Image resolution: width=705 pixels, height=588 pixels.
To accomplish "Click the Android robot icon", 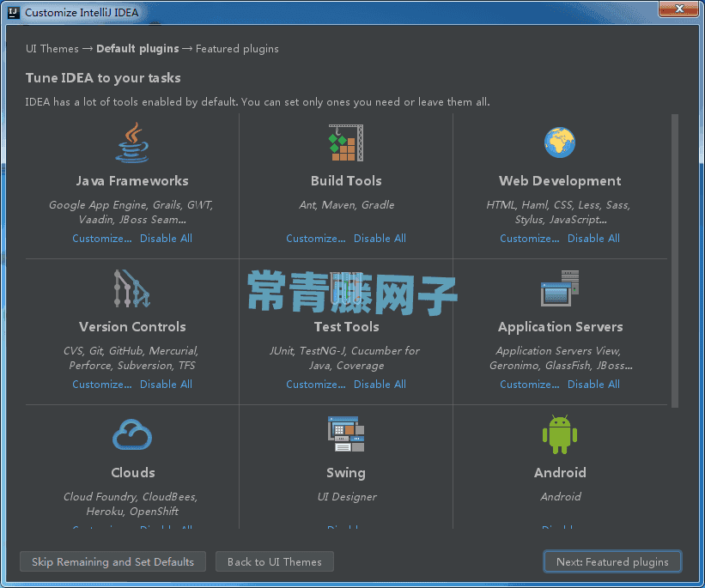I will pyautogui.click(x=560, y=434).
